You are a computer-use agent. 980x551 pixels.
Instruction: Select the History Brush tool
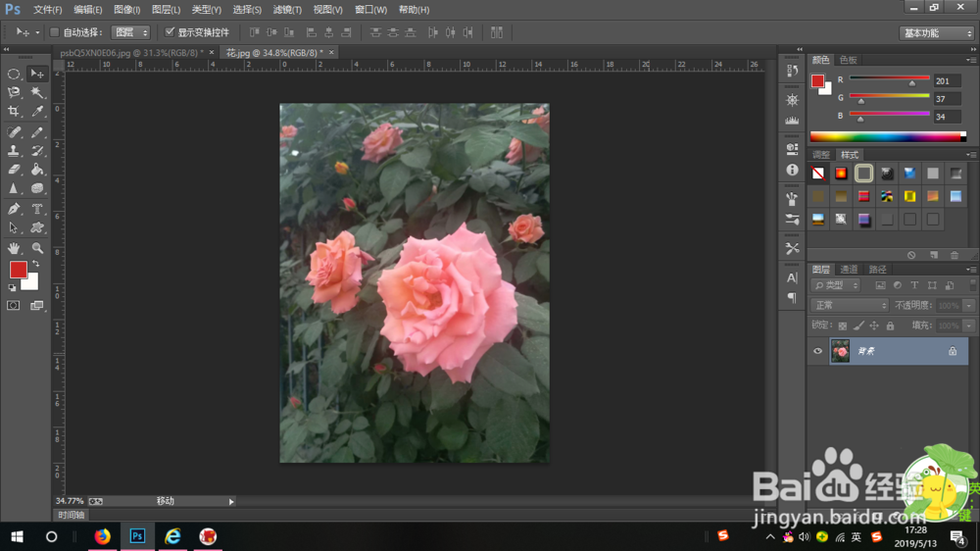37,151
